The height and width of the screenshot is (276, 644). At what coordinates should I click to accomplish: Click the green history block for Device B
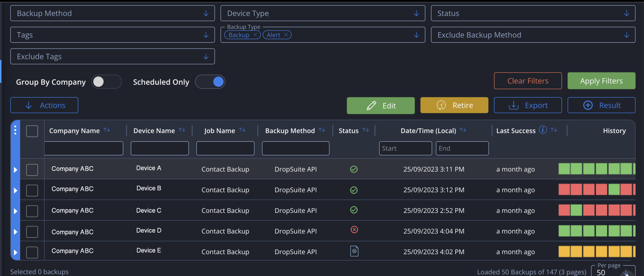614,189
